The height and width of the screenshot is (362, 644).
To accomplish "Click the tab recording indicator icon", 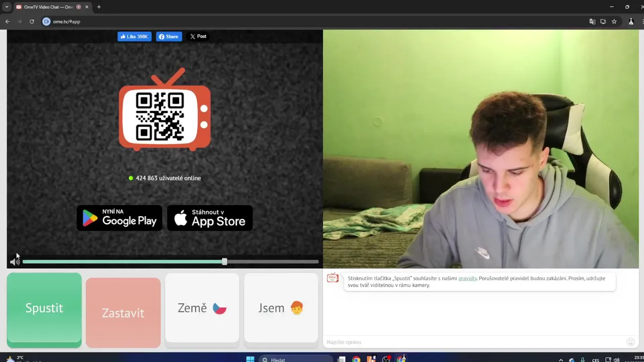I will point(78,7).
